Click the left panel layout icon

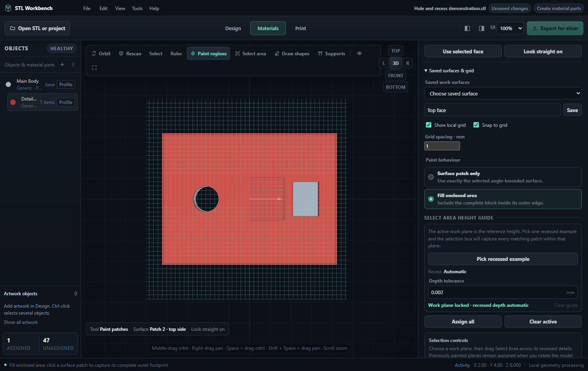click(467, 28)
